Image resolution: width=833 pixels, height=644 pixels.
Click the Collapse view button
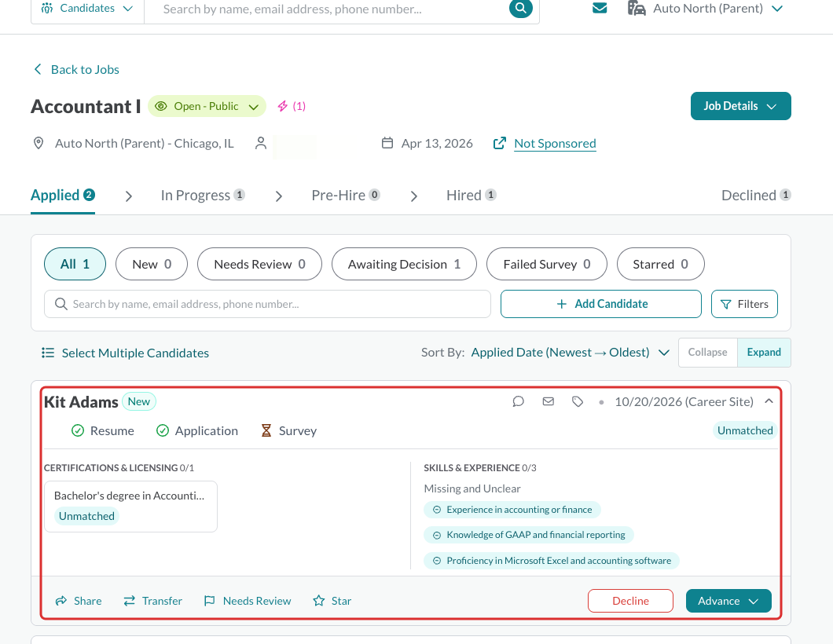coord(707,352)
